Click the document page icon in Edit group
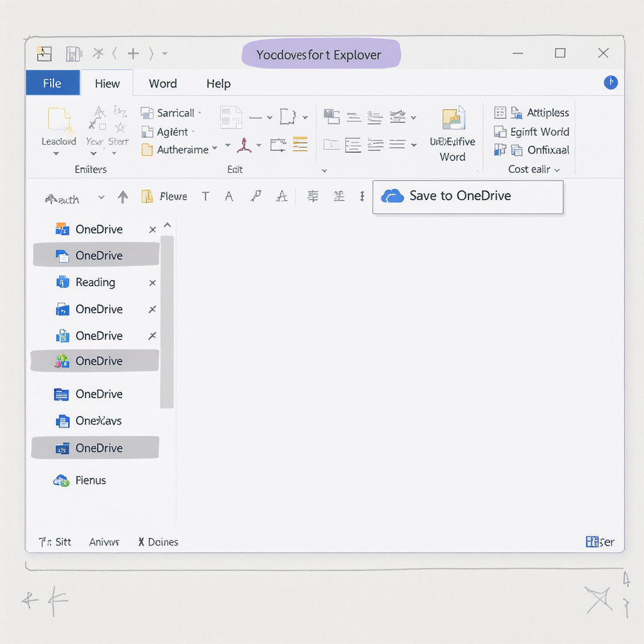Screen dimensions: 644x644 click(231, 118)
